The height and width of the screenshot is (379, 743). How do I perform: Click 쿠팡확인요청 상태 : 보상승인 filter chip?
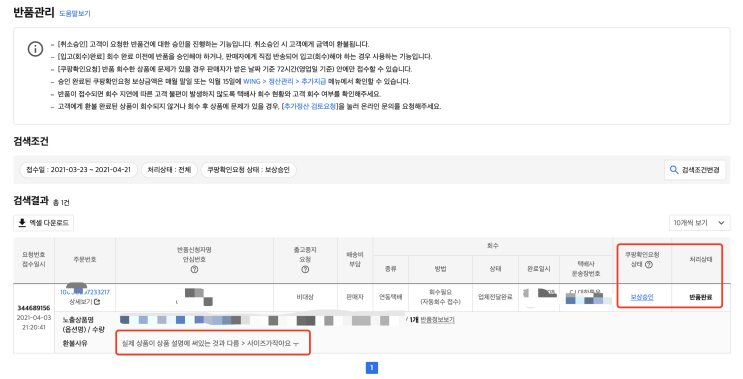tap(248, 170)
